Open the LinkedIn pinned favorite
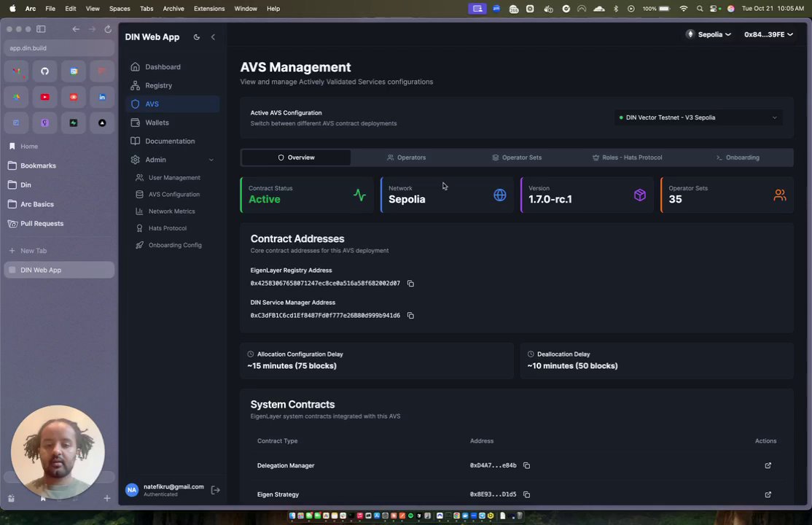This screenshot has height=525, width=812. 102,97
